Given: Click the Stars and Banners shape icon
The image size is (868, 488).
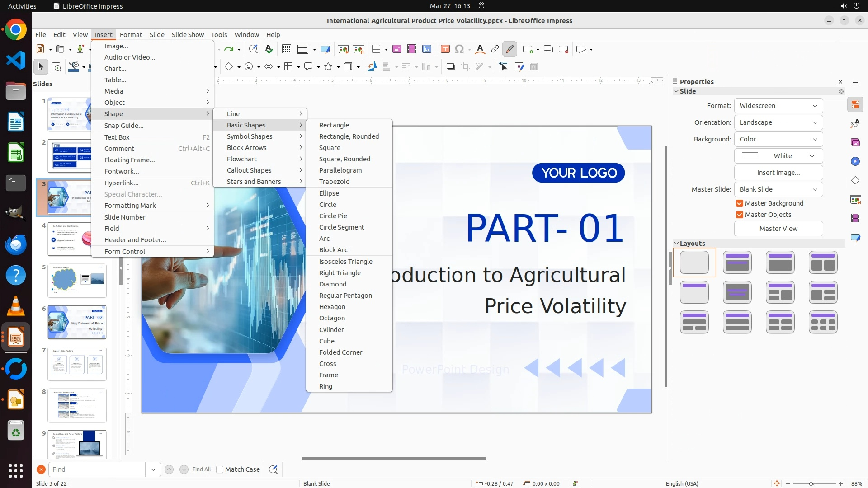Looking at the screenshot, I should coord(329,67).
